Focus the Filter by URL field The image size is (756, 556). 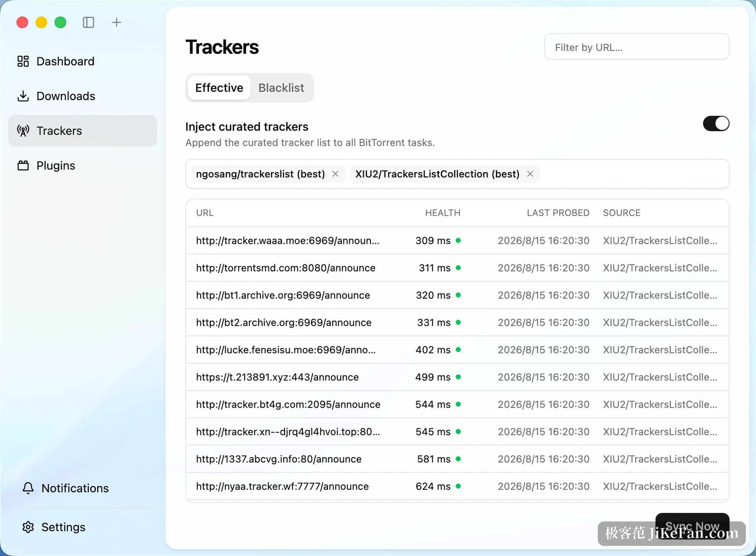636,47
